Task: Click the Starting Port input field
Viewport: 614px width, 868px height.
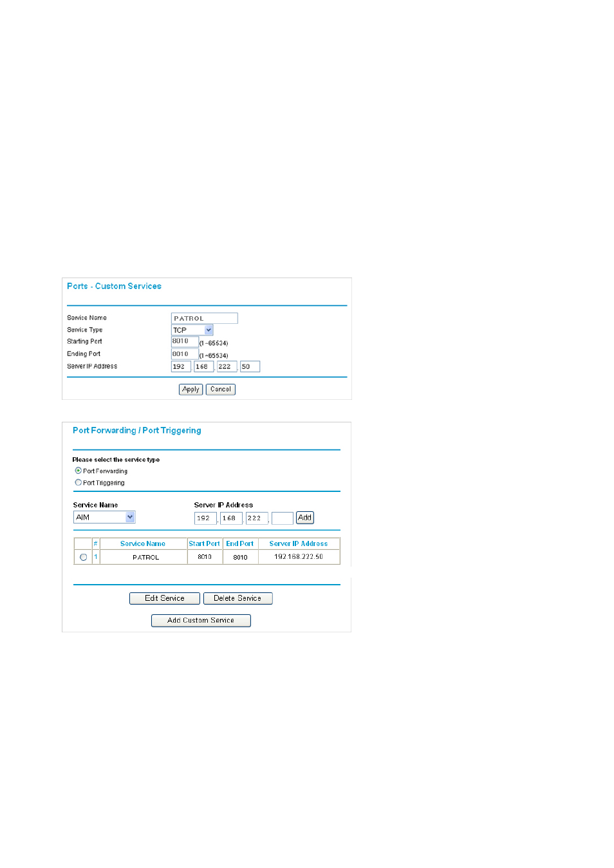Action: coord(185,342)
